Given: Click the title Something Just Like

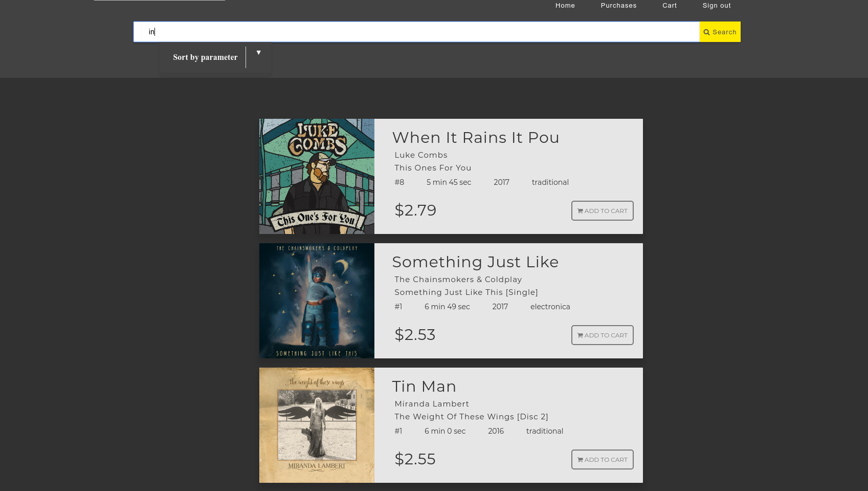Looking at the screenshot, I should (x=475, y=262).
